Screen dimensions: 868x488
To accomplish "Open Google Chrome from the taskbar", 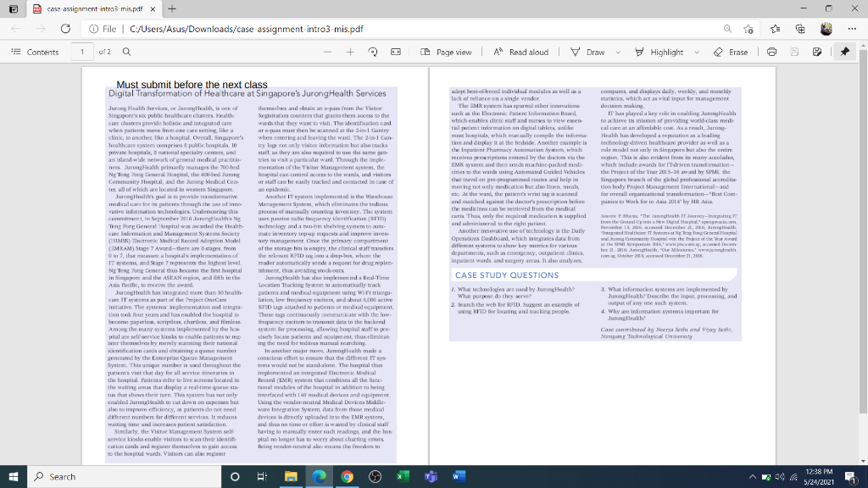I will pos(347,476).
